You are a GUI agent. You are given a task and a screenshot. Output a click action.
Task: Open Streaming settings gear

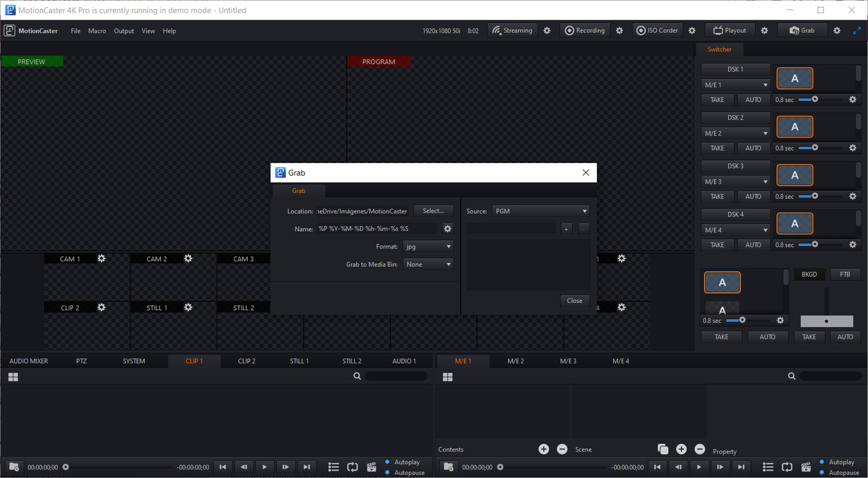pyautogui.click(x=547, y=30)
